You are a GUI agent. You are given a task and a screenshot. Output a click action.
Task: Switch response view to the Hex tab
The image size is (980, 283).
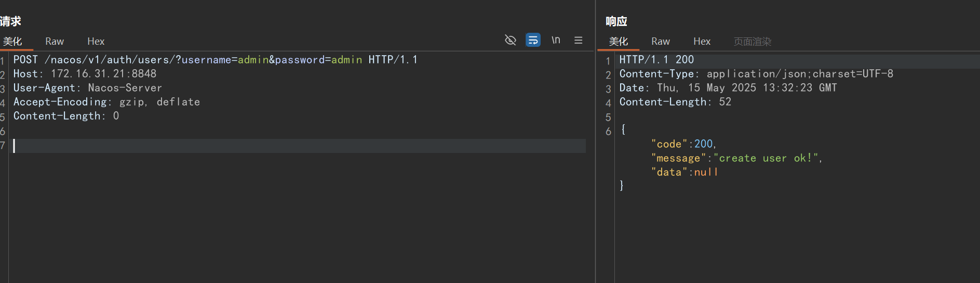coord(701,42)
